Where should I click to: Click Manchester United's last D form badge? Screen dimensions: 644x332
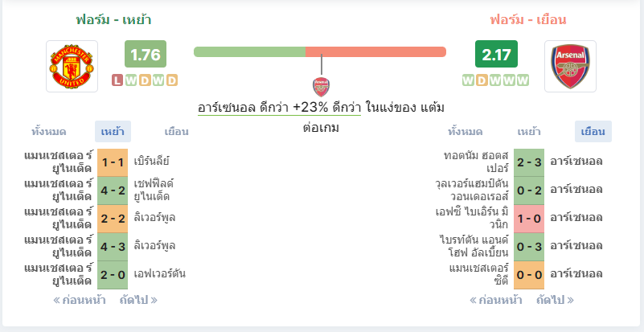point(172,80)
